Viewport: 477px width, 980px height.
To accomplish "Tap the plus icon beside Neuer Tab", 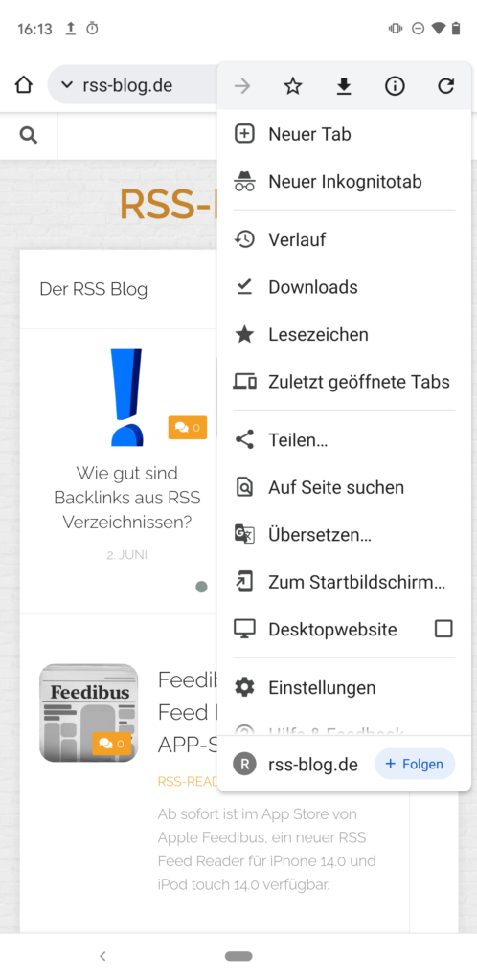I will 244,134.
